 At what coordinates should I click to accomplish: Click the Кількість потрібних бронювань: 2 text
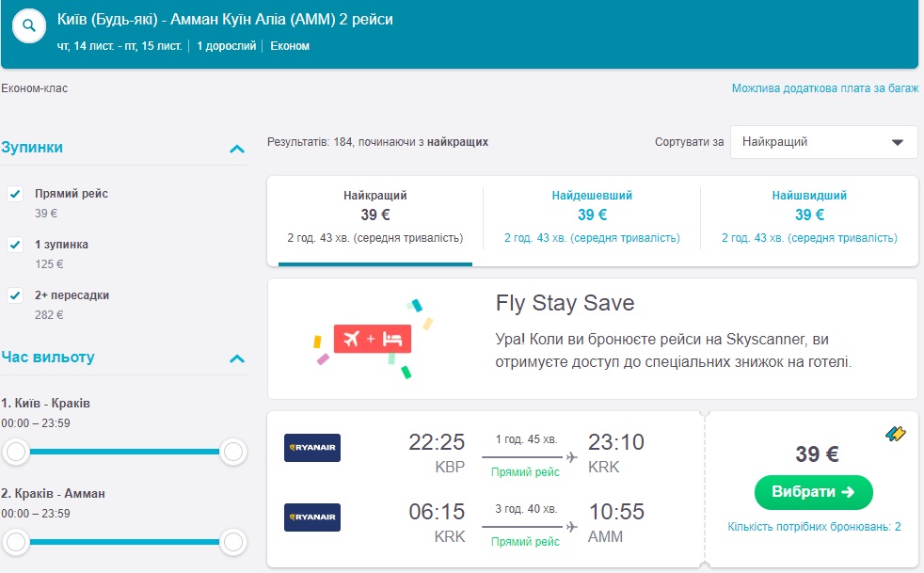click(814, 527)
